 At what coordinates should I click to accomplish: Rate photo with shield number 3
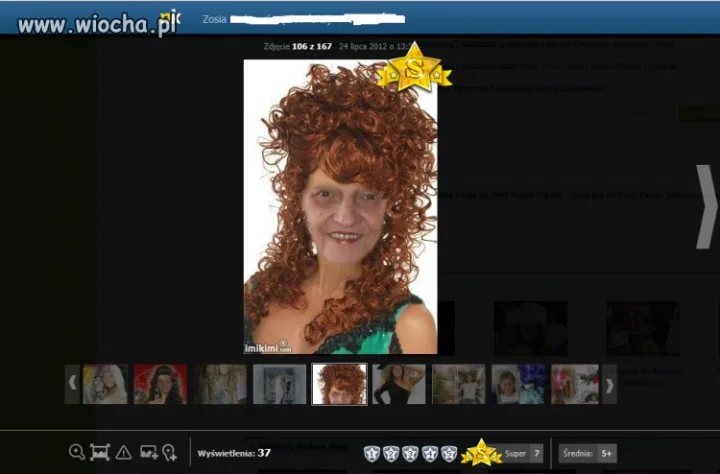410,453
